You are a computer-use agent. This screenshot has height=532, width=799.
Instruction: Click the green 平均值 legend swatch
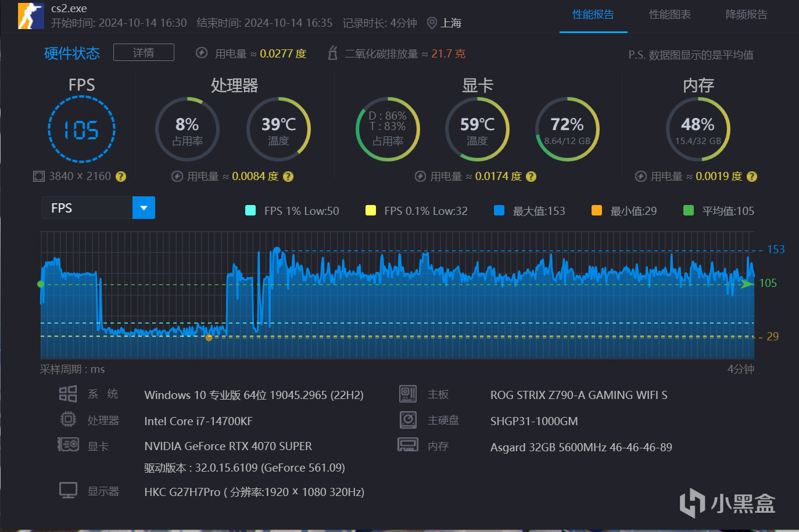(x=689, y=210)
